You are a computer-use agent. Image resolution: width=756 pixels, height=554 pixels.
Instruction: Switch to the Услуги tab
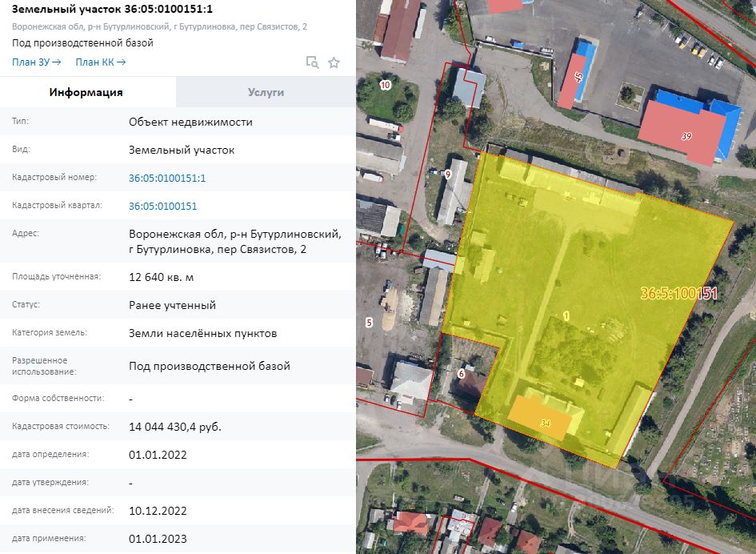click(x=266, y=92)
